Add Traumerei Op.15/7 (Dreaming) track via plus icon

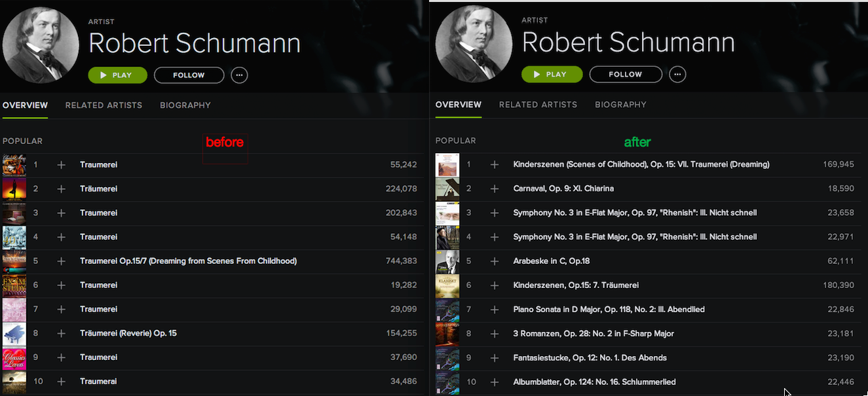[61, 261]
